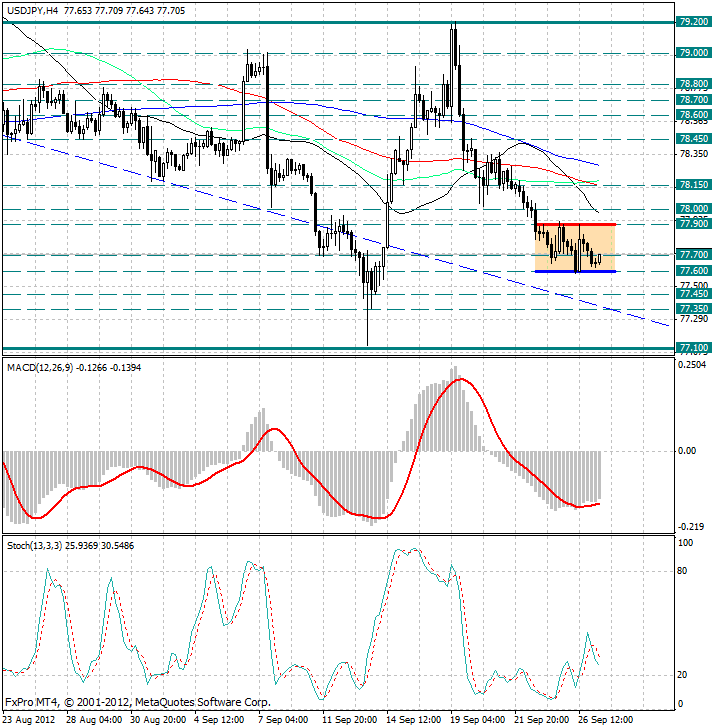Click the 77.100 price level label
The height and width of the screenshot is (727, 712).
[692, 348]
